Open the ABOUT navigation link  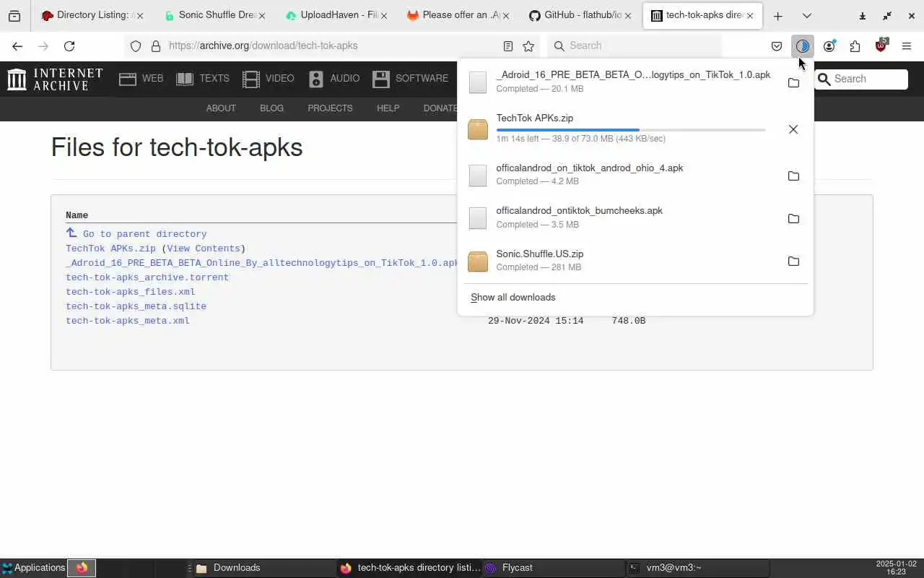click(x=221, y=108)
